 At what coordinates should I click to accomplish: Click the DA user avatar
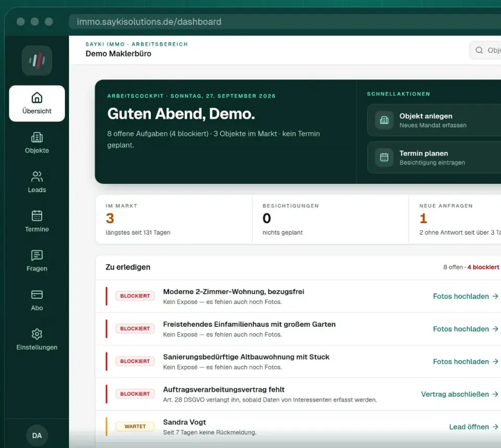point(37,435)
